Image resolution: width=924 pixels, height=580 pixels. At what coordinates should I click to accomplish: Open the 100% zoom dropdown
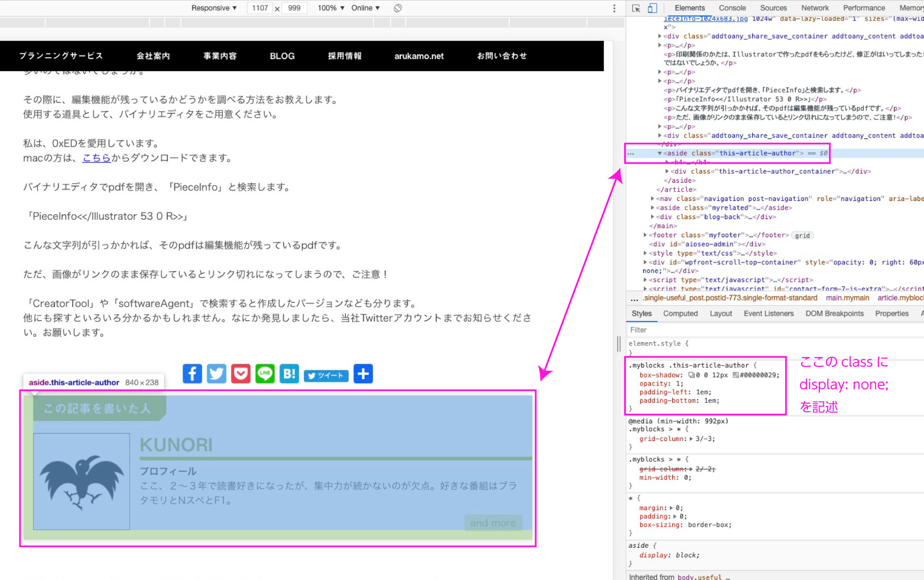click(x=331, y=8)
